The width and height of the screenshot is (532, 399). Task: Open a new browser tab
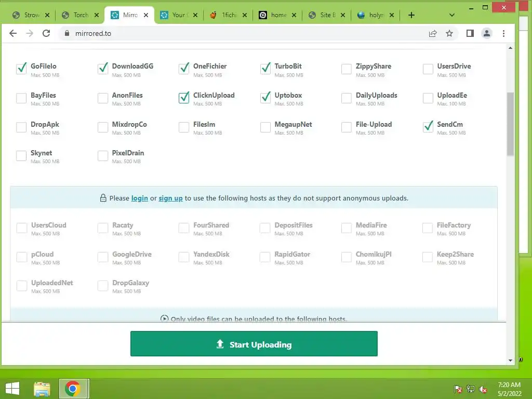tap(411, 15)
